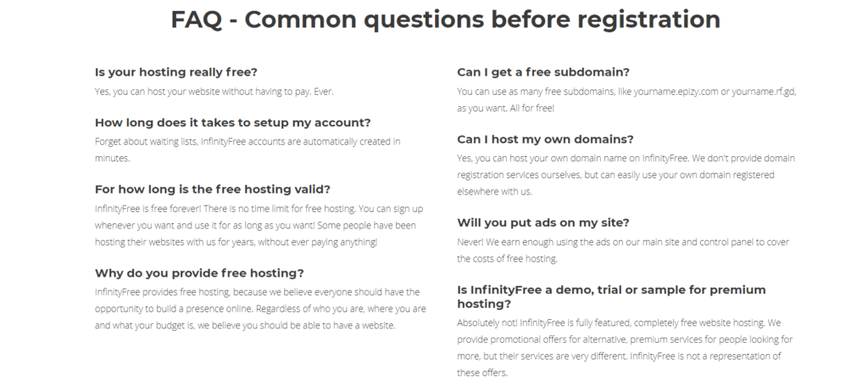Click answer starting 'Forget about waiting lists'
Image resolution: width=868 pixels, height=387 pixels.
(248, 149)
